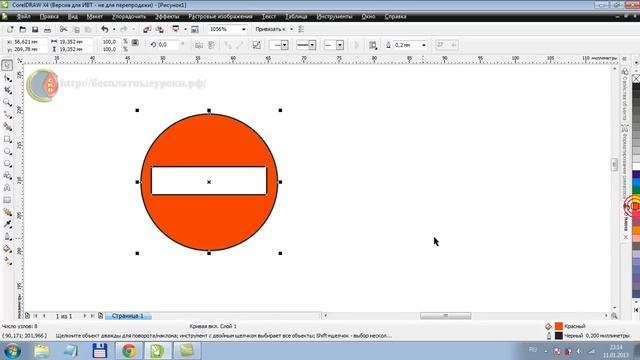Click the Print icon in toolbar
Viewport: 640px width, 360px height.
pos(47,29)
